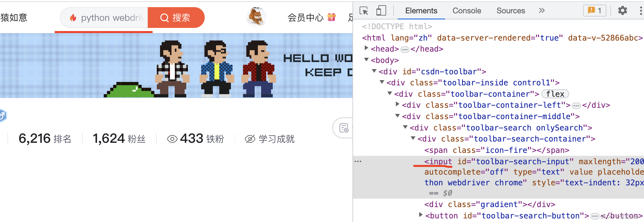
Task: Show more DevTools tabs chevron
Action: pos(542,11)
